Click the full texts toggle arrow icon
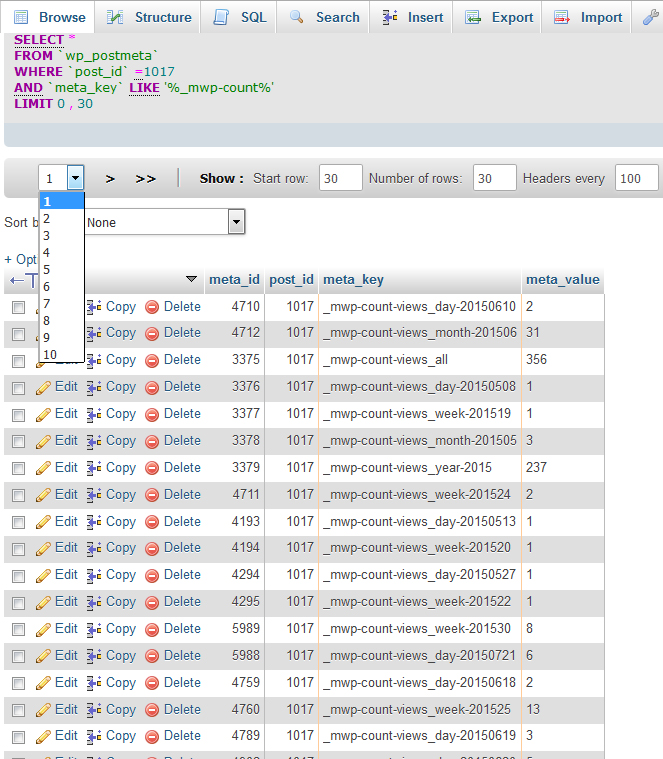This screenshot has width=663, height=759. (x=24, y=280)
